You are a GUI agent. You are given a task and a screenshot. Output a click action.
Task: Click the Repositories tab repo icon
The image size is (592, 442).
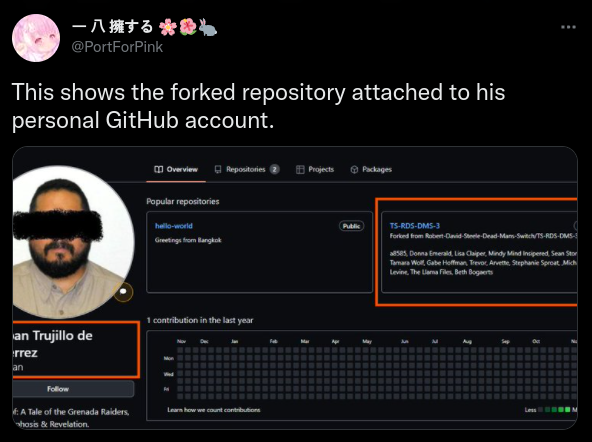[x=218, y=169]
